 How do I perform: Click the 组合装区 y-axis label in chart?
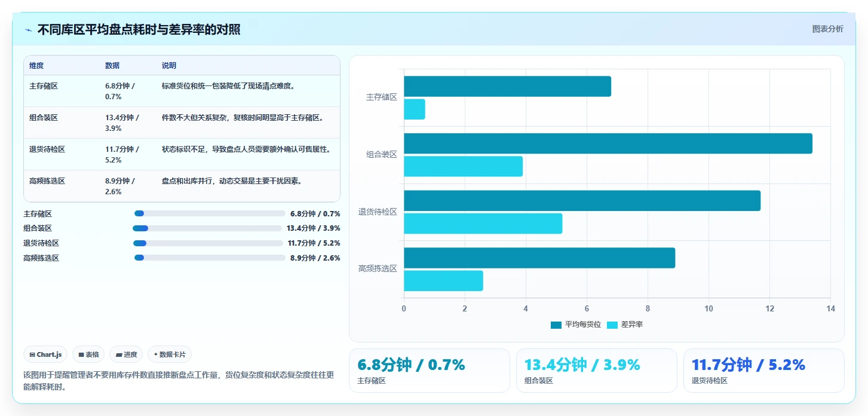pos(382,155)
